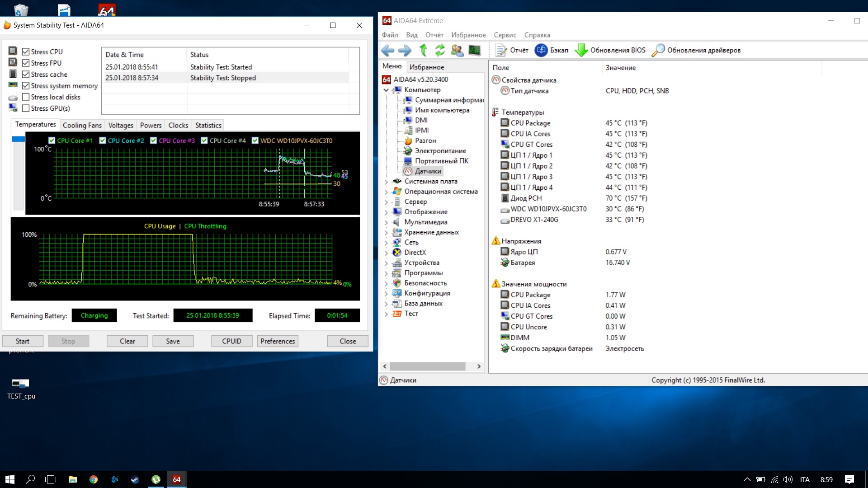Click the Windows Start button
The height and width of the screenshot is (488, 868).
[10, 479]
